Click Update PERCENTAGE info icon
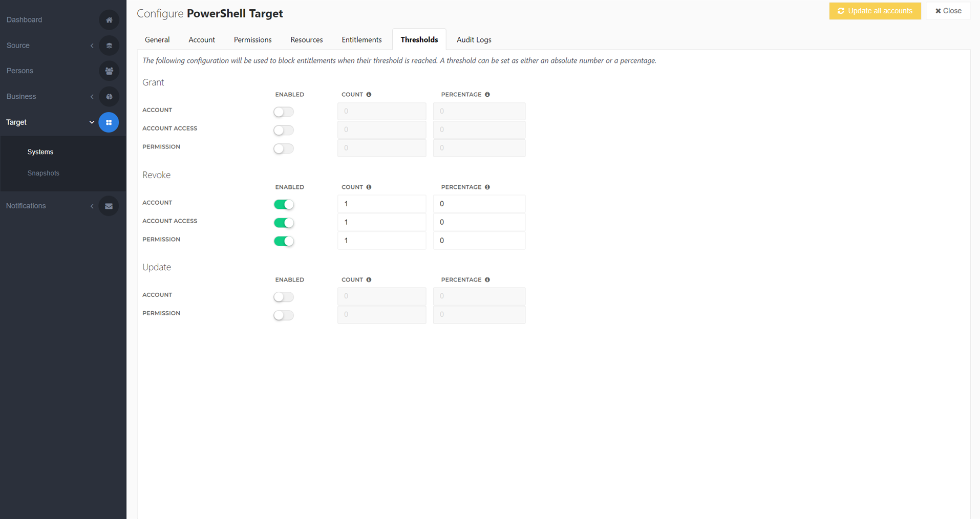The image size is (980, 519). (x=487, y=280)
